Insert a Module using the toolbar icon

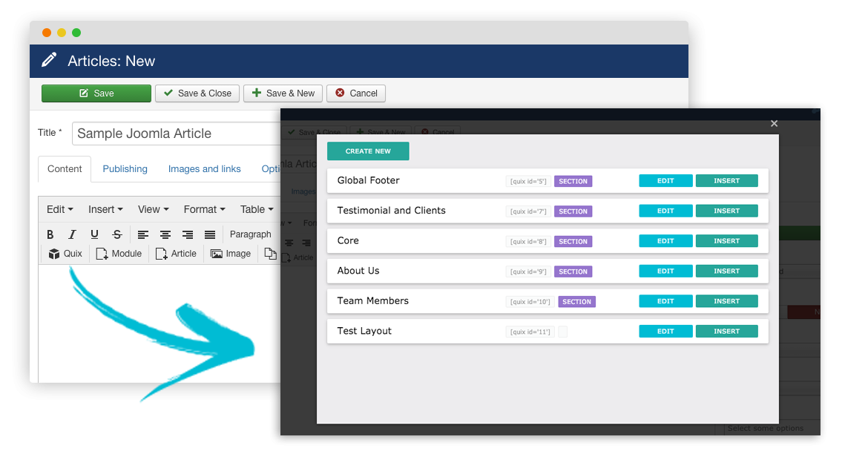tap(119, 253)
